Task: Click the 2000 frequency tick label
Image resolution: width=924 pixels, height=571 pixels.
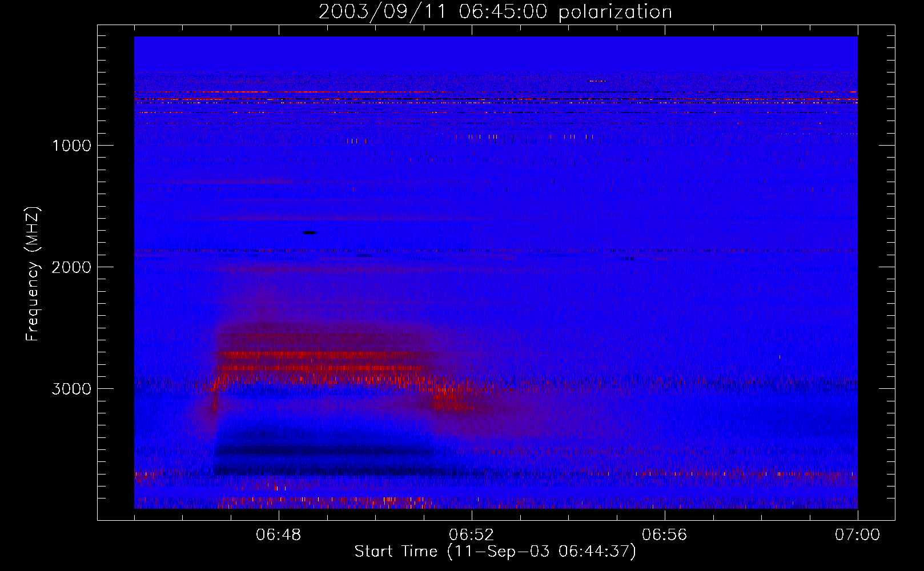Action: (72, 267)
